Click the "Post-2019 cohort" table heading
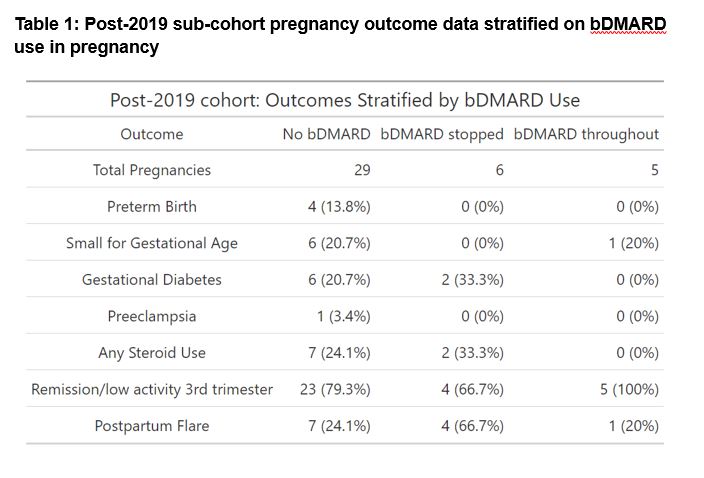704x478 pixels. [344, 100]
